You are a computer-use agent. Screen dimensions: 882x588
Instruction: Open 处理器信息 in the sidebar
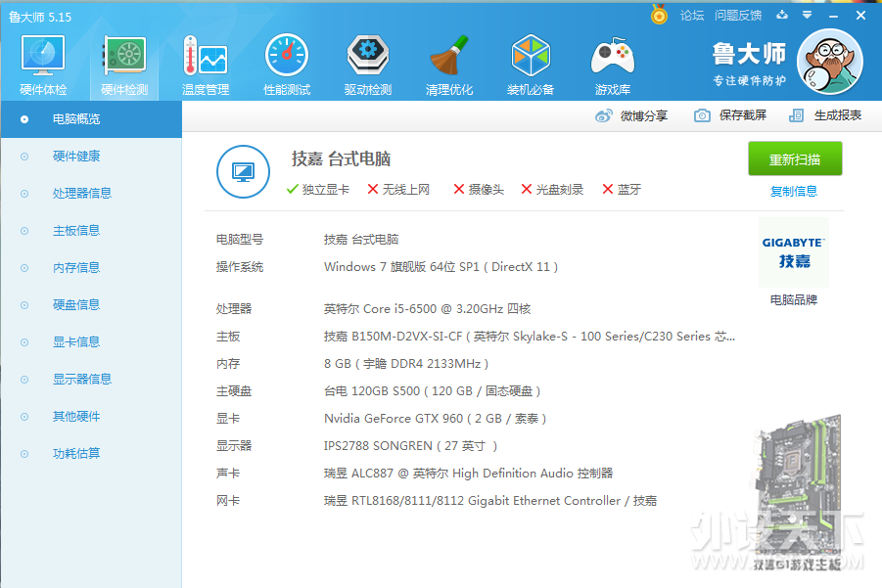[82, 194]
